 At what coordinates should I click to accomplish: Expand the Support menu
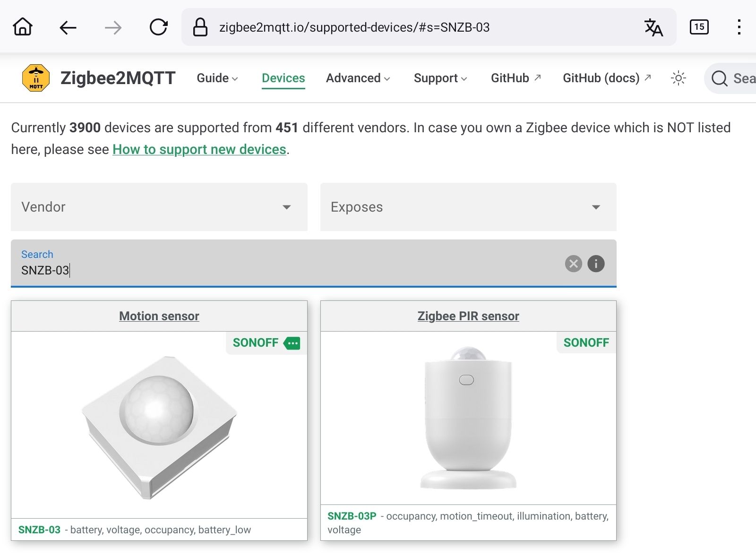440,78
